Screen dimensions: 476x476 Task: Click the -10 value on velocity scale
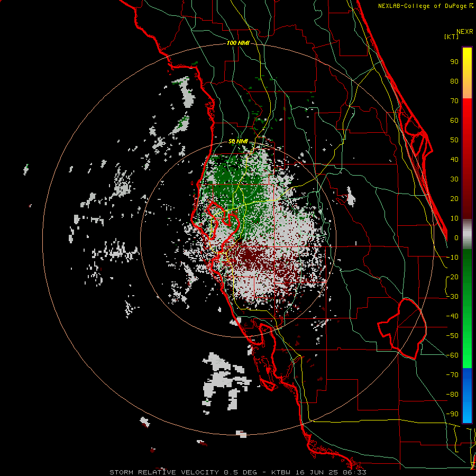click(452, 258)
